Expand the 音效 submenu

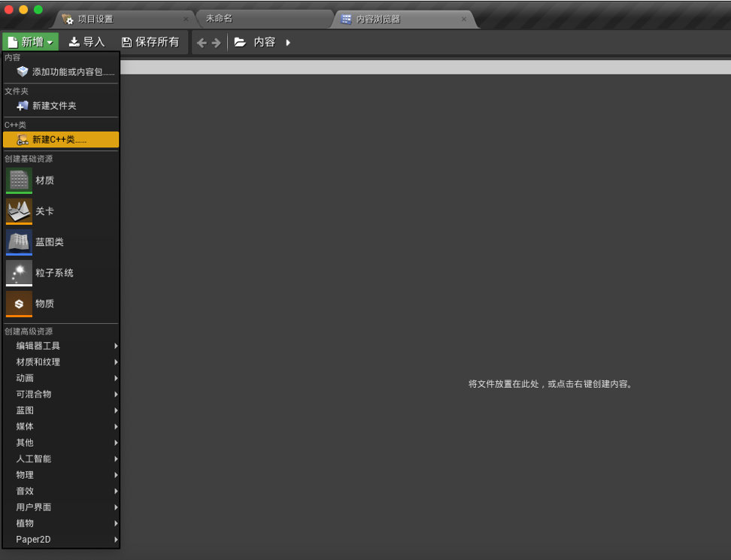click(x=61, y=491)
